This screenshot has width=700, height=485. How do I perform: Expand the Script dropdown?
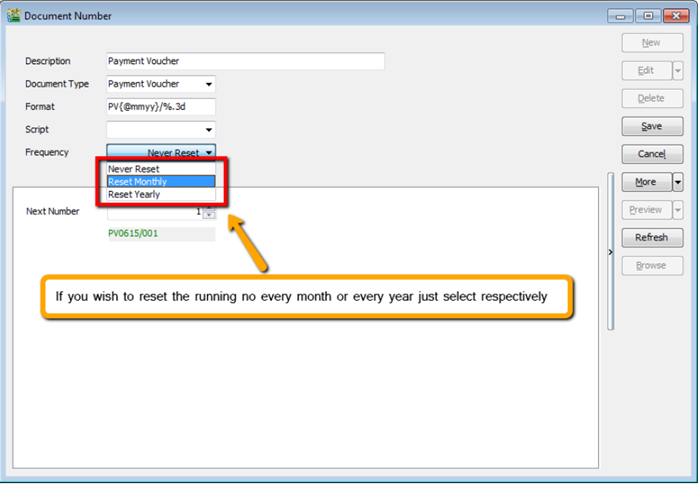[x=208, y=130]
